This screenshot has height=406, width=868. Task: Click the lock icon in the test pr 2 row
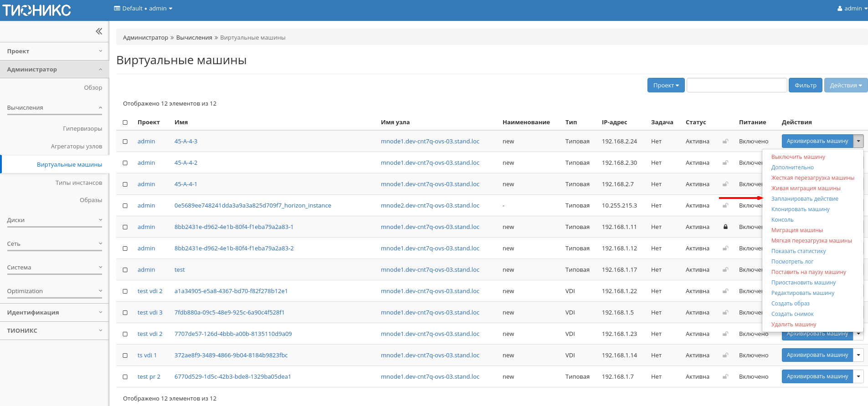click(x=725, y=377)
